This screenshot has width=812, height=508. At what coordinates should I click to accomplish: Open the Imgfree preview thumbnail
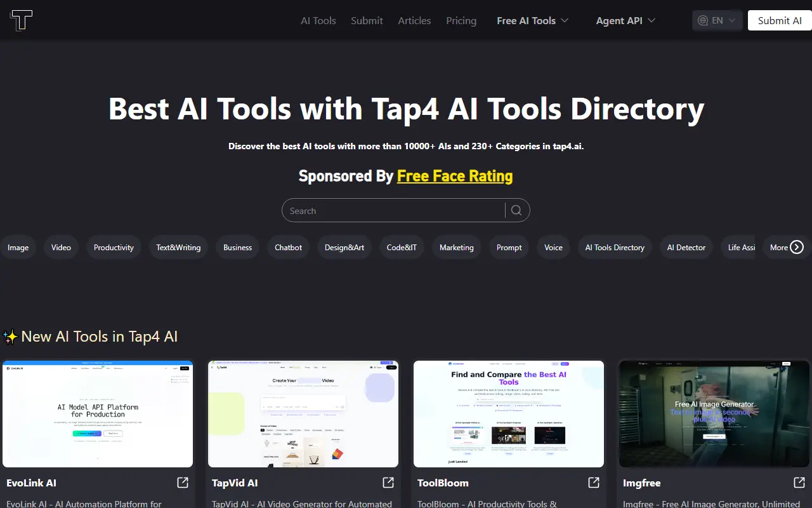714,414
